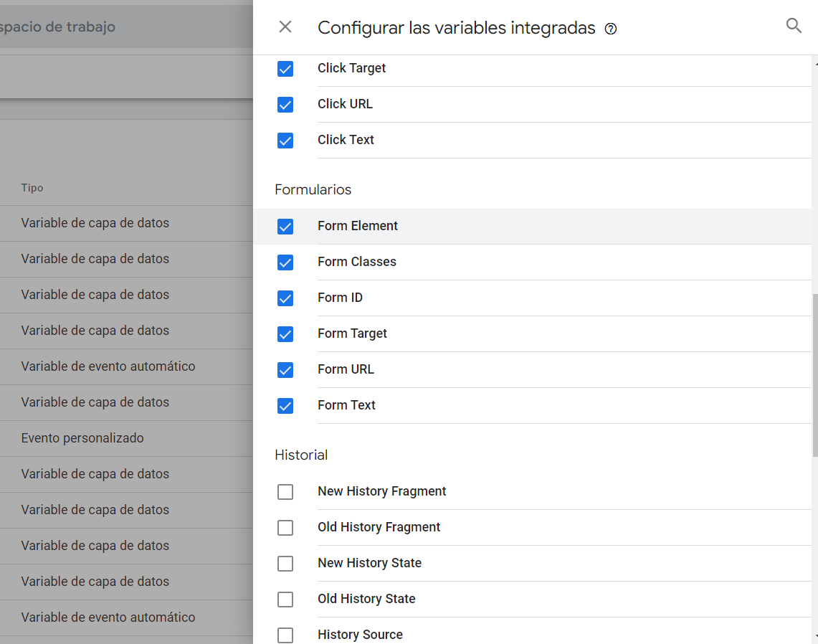The width and height of the screenshot is (818, 644).
Task: Disable the Form ID checkbox
Action: (285, 298)
